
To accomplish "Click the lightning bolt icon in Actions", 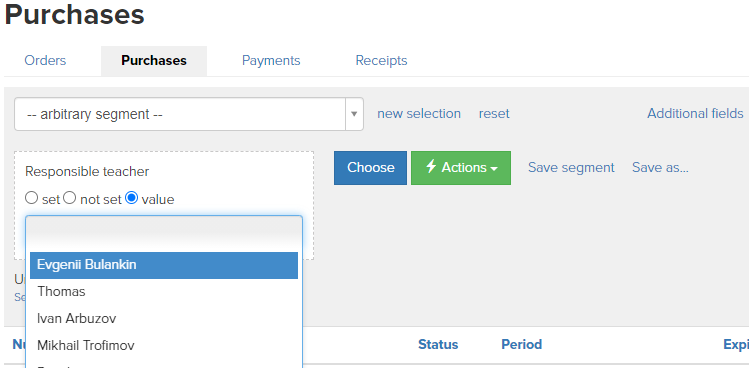I will click(431, 166).
